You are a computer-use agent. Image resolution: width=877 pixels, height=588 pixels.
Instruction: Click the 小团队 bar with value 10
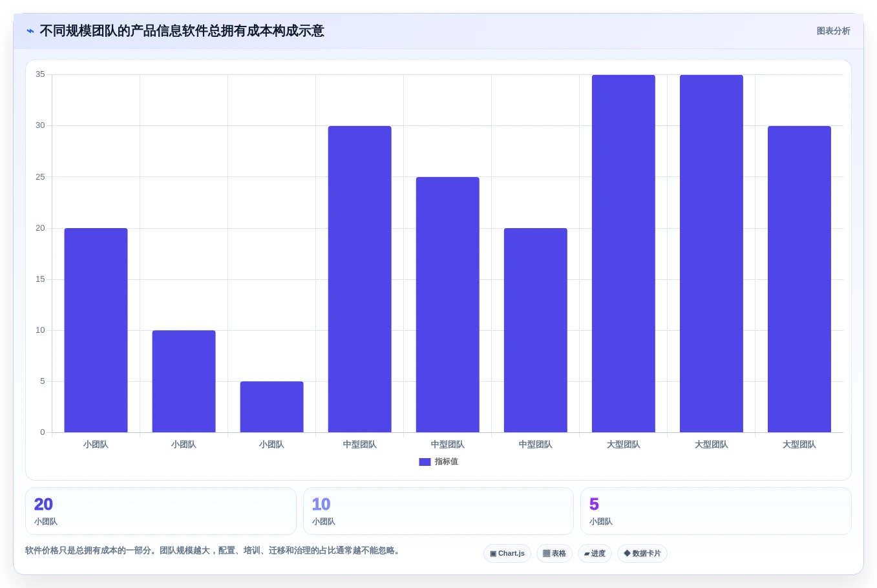pyautogui.click(x=184, y=381)
